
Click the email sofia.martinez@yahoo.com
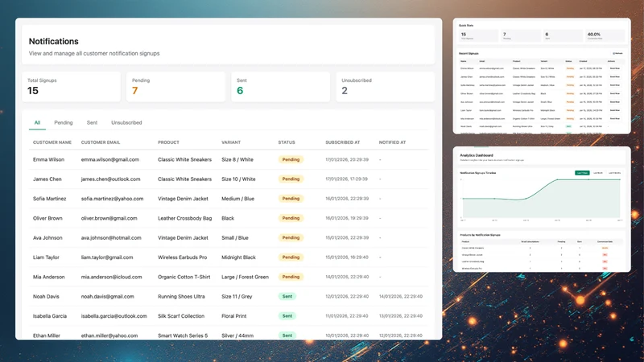pos(112,199)
